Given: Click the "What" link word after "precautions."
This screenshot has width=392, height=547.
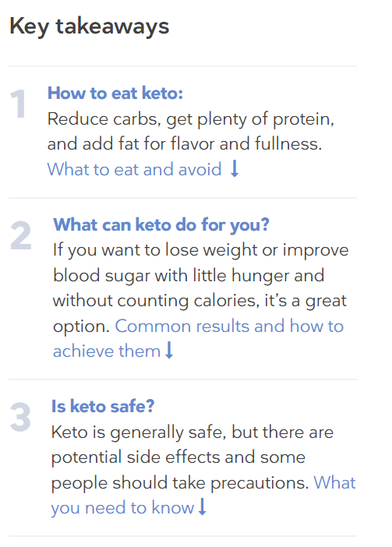Looking at the screenshot, I should [335, 483].
